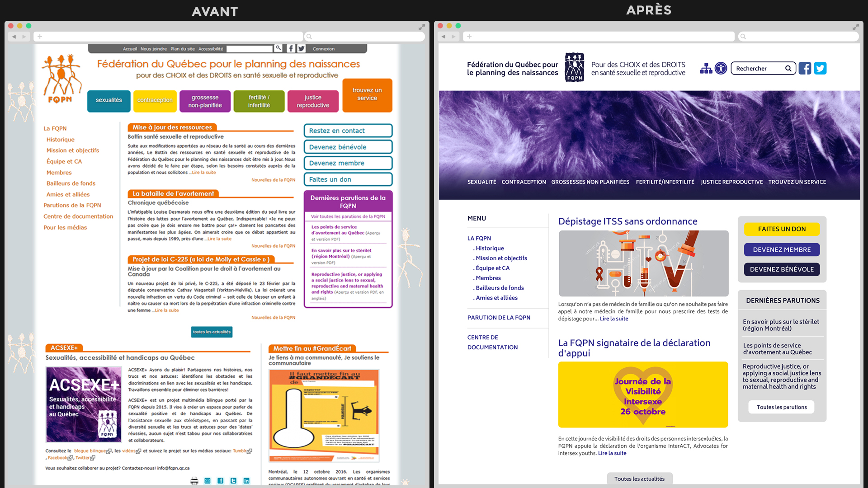
Task: Click search input in AVANT top bar
Action: [250, 48]
